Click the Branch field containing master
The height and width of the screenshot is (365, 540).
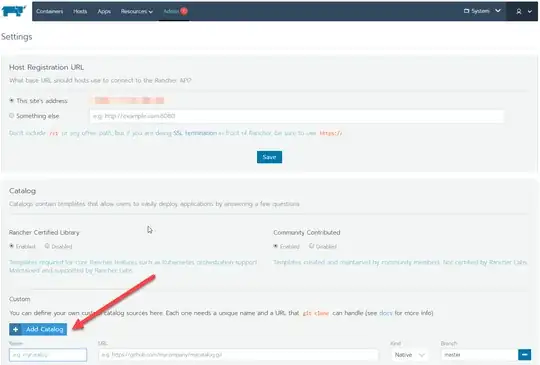point(479,355)
